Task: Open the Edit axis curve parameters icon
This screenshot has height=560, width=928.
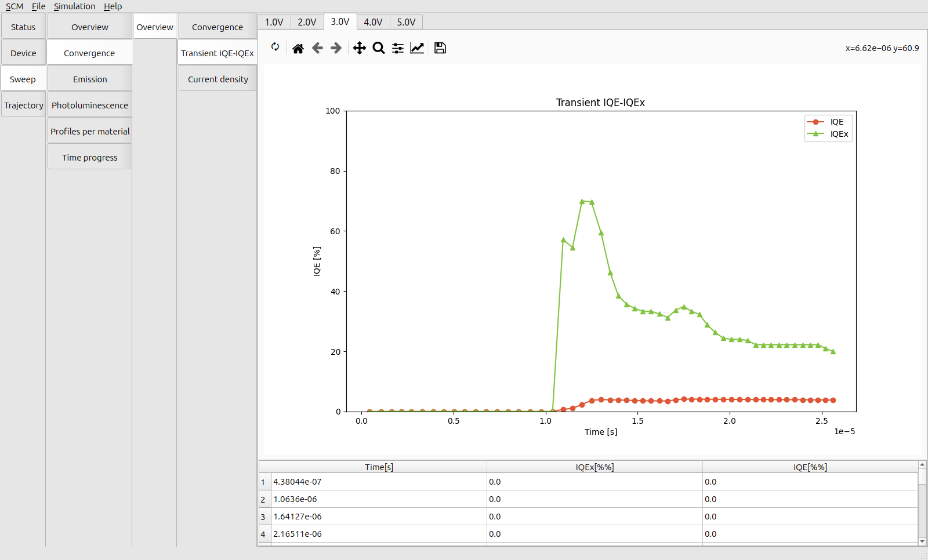Action: click(x=417, y=48)
